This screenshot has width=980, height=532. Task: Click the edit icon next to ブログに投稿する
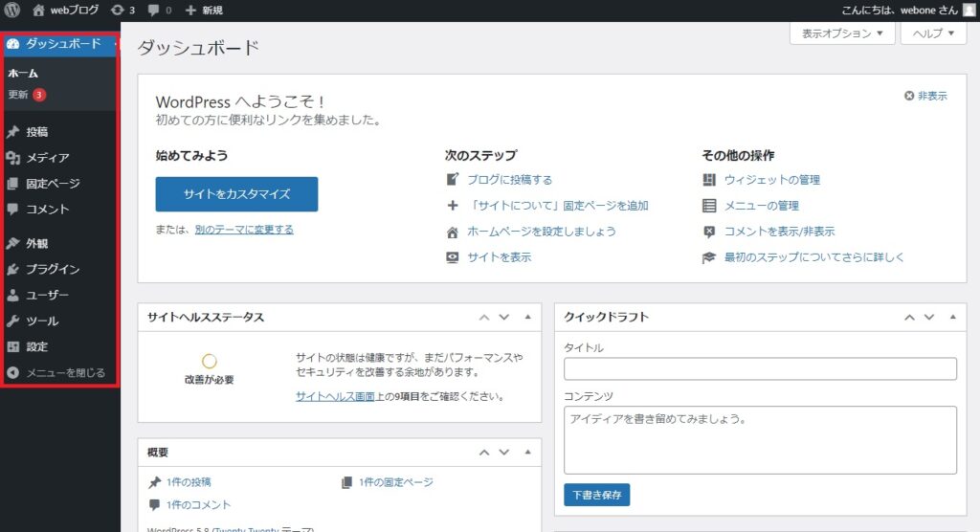453,180
